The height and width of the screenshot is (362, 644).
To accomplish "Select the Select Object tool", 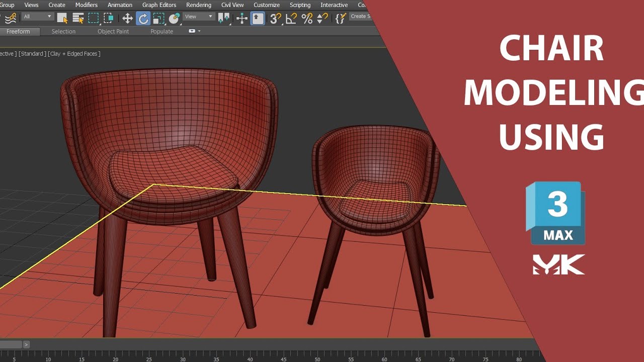I will (62, 18).
